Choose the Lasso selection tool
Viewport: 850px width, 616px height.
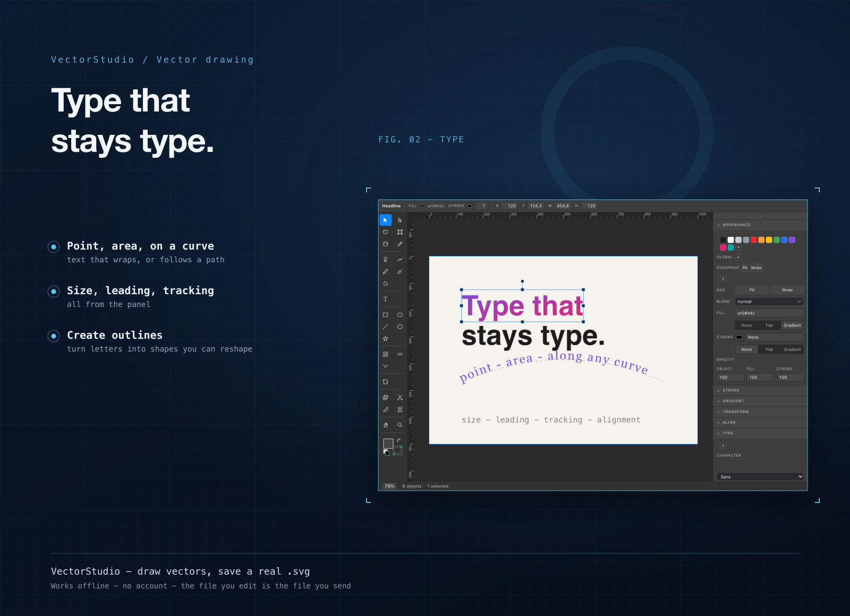(x=386, y=232)
